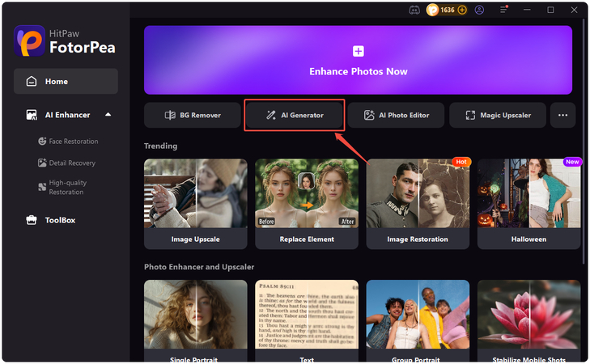Click the Trending section heading
The width and height of the screenshot is (590, 364).
click(x=161, y=146)
